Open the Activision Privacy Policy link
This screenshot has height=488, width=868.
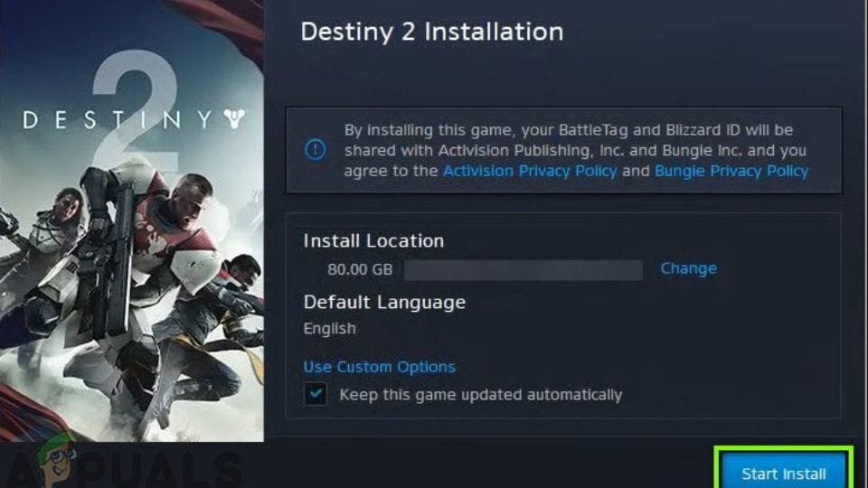530,171
